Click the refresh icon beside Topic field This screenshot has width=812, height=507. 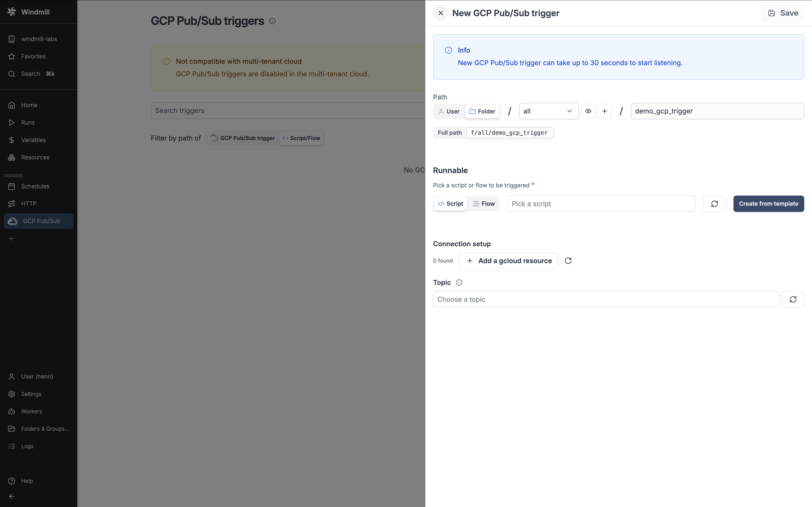792,299
